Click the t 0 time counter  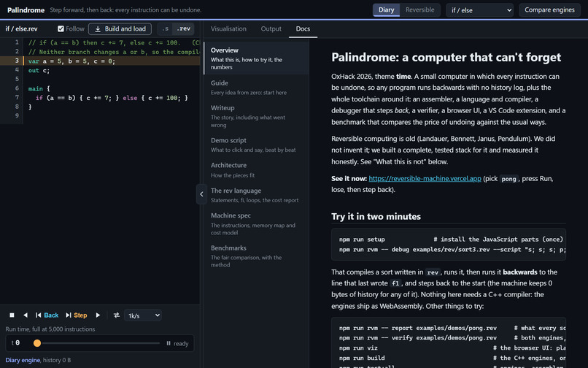15,343
